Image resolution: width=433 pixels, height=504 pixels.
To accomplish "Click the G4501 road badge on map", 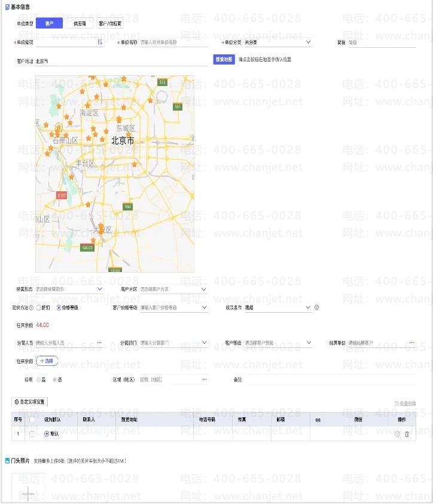I will pyautogui.click(x=87, y=248).
